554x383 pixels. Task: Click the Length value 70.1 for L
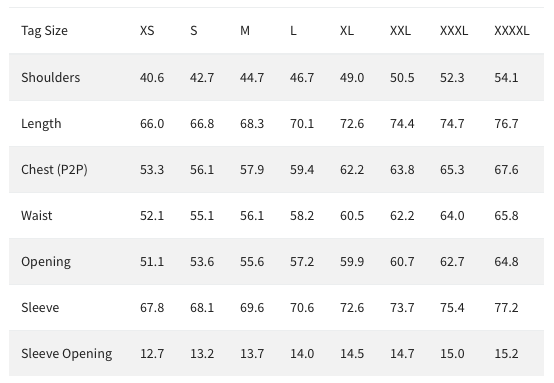[302, 124]
